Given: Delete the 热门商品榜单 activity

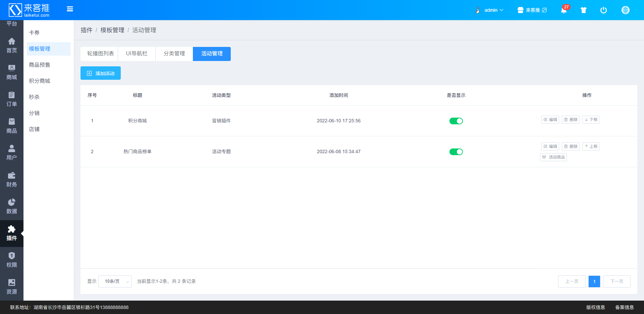Looking at the screenshot, I should (x=571, y=146).
